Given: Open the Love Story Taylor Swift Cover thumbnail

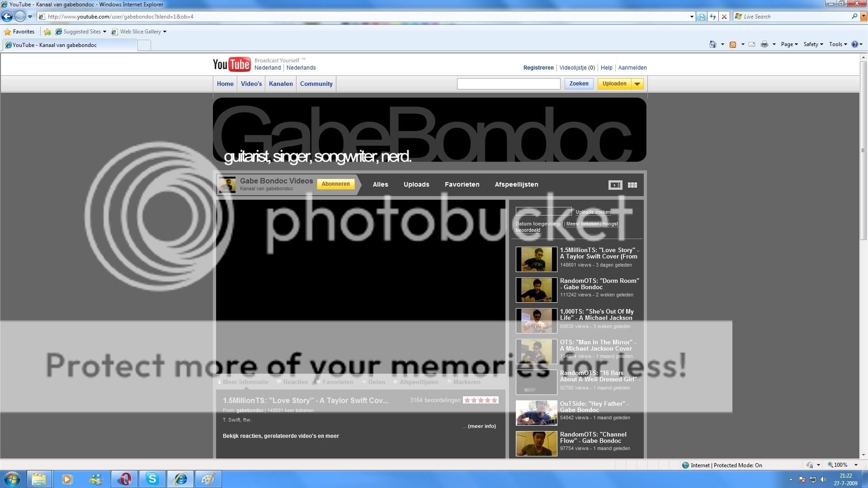Looking at the screenshot, I should [x=536, y=259].
